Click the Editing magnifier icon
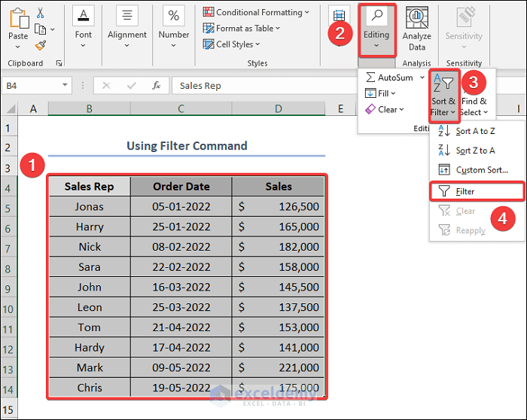This screenshot has height=420, width=527. [x=377, y=15]
